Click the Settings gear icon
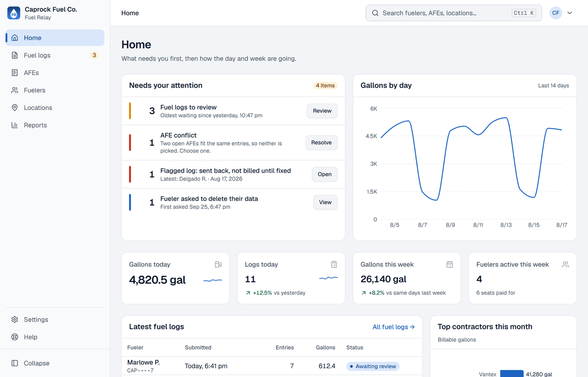 (x=15, y=320)
